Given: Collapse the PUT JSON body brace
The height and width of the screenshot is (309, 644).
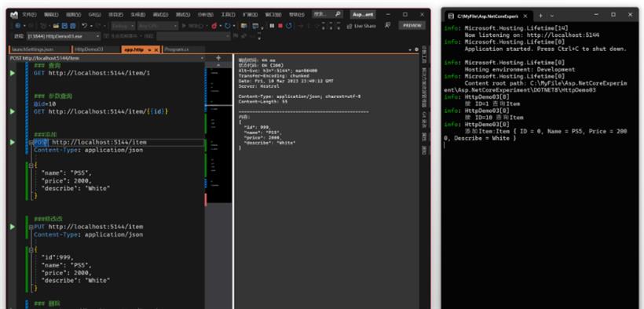Looking at the screenshot, I should (x=31, y=249).
